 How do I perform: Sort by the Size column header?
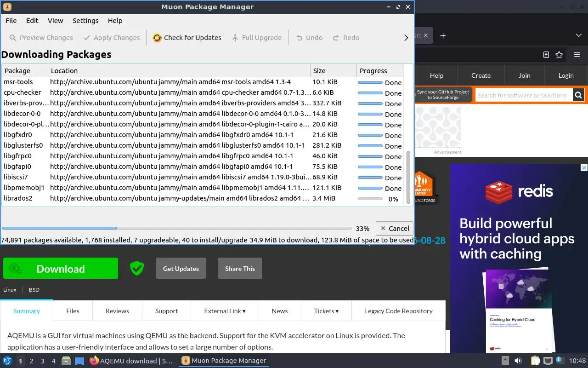[x=334, y=71]
